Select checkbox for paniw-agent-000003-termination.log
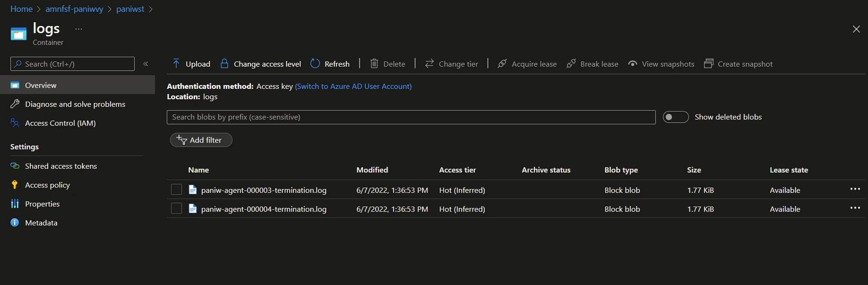This screenshot has height=285, width=868. [176, 190]
